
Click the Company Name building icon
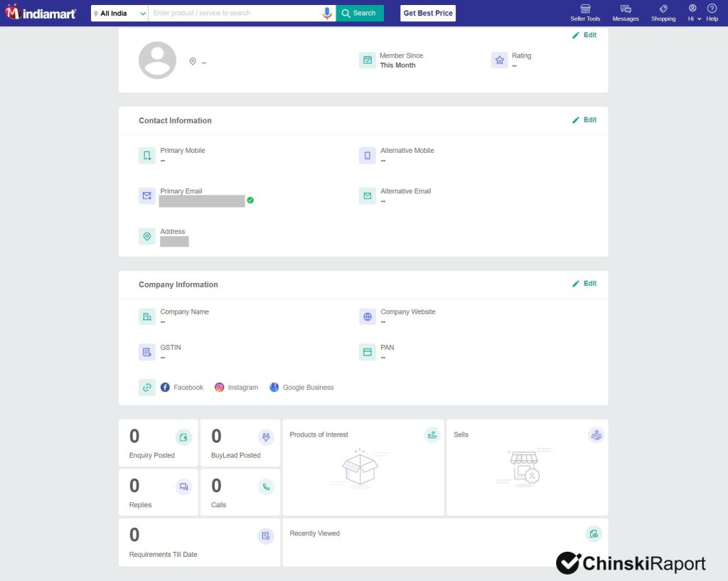click(146, 316)
